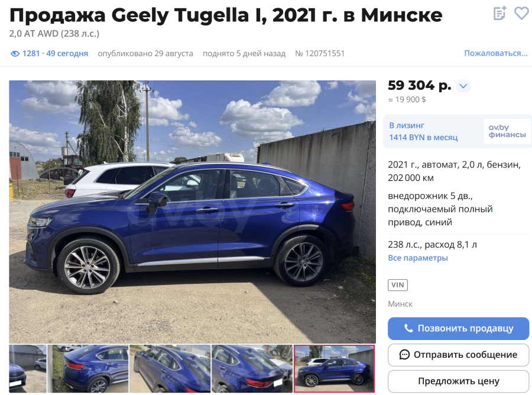Click 'Отправить сообщение' button
The width and height of the screenshot is (532, 395).
(458, 355)
